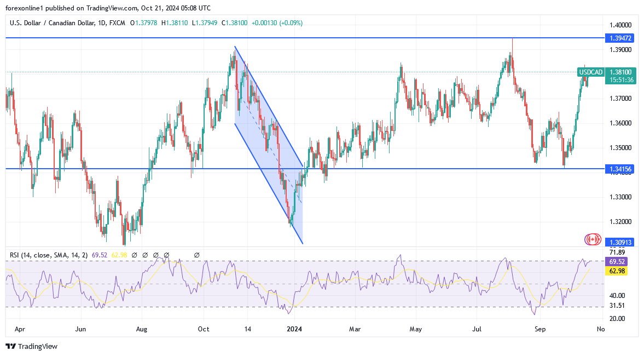
Task: Click the 1.36000 price axis label
Action: tap(620, 123)
